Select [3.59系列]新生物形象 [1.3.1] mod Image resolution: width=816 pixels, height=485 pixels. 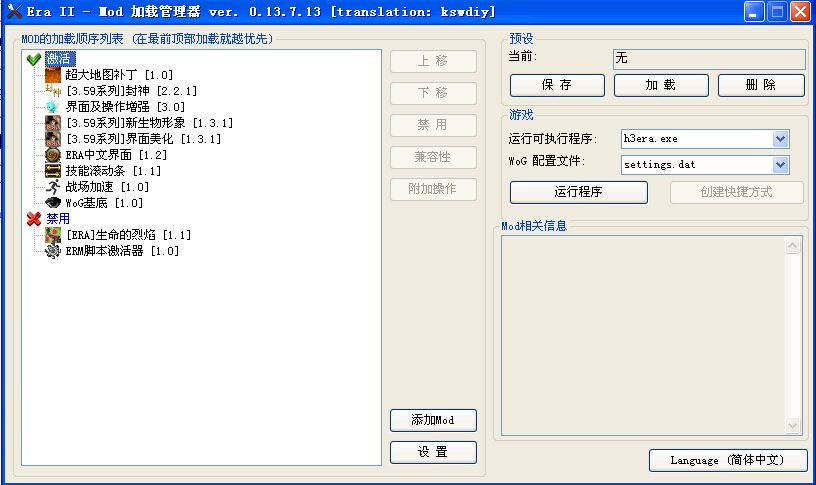[149, 123]
